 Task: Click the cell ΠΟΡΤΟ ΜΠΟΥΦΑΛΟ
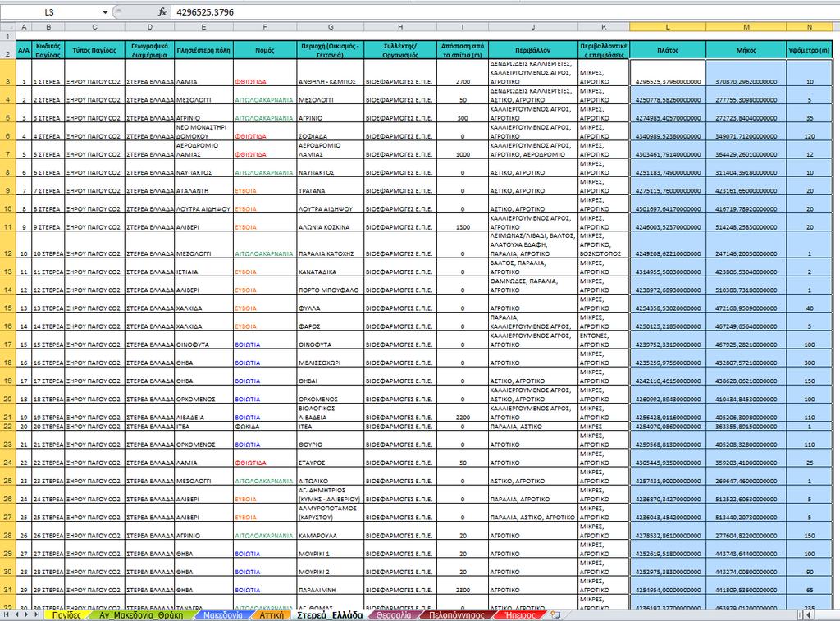(x=330, y=285)
